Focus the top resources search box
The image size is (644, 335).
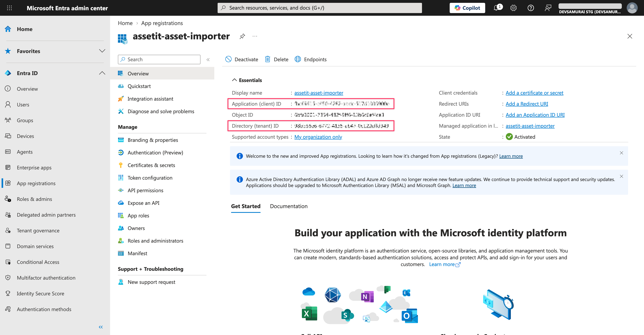pos(319,8)
